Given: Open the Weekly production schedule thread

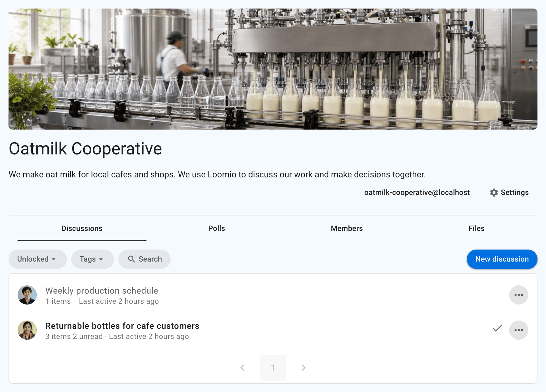Looking at the screenshot, I should [x=102, y=291].
